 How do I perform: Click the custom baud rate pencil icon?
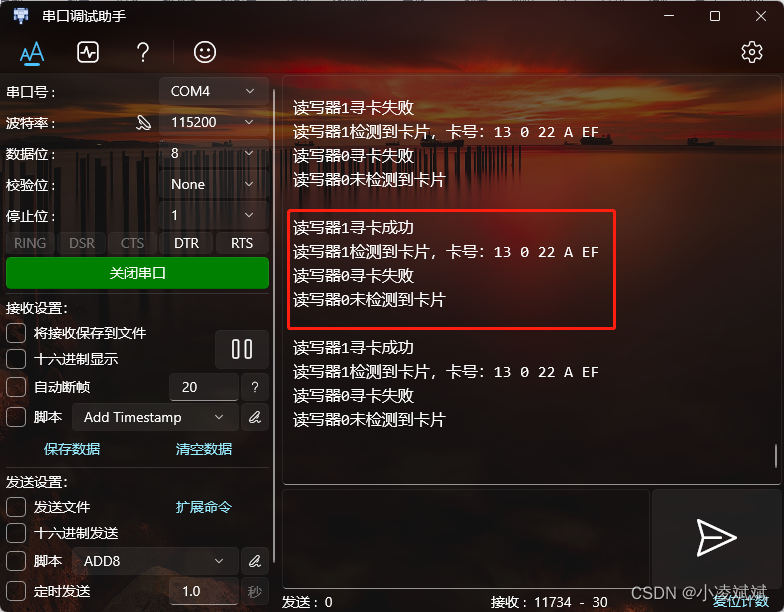point(144,122)
